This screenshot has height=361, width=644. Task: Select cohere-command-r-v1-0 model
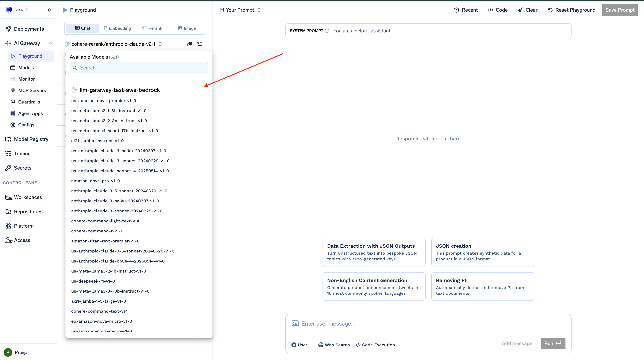point(97,231)
